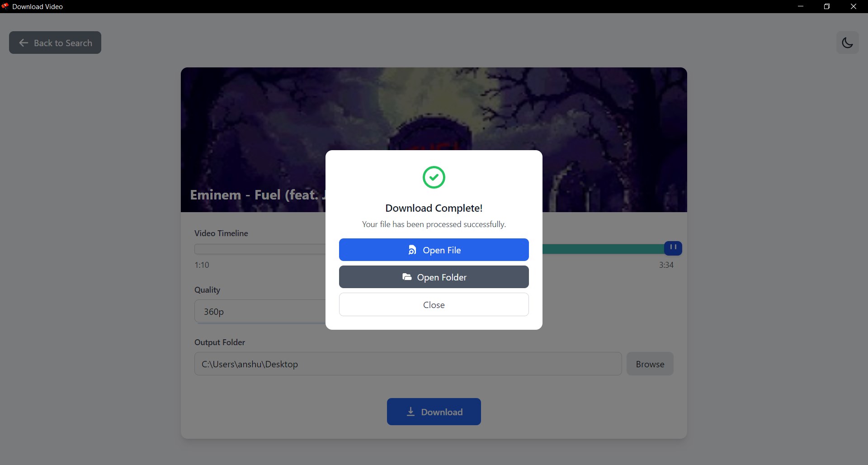The image size is (868, 465).
Task: Minimize the Download Video window
Action: 801,6
